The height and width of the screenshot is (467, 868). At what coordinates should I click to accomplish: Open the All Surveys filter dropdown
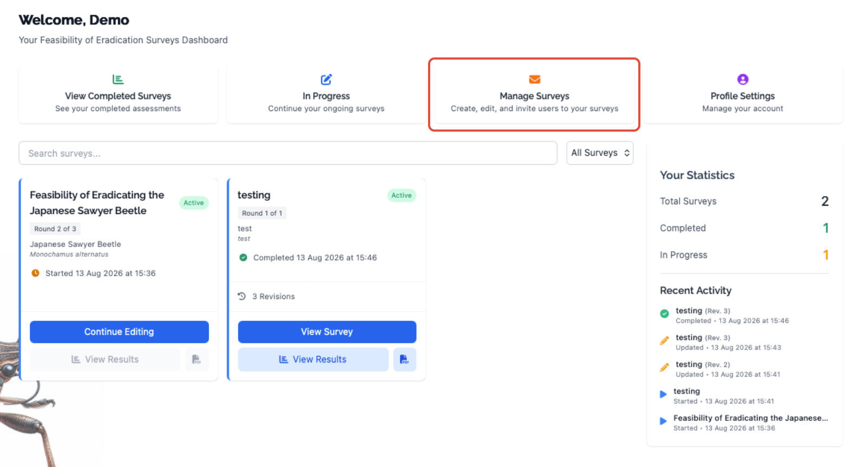click(600, 153)
